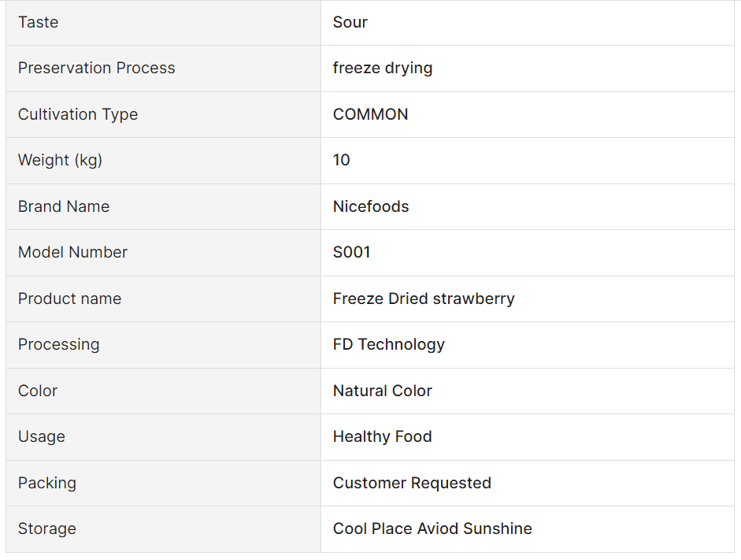Select the COMMON value cell

528,114
